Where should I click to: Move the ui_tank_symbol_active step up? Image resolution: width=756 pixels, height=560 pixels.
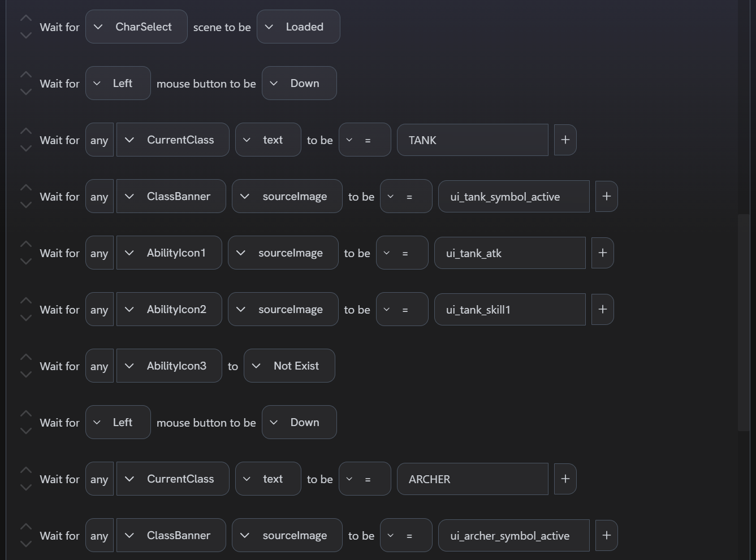[25, 188]
